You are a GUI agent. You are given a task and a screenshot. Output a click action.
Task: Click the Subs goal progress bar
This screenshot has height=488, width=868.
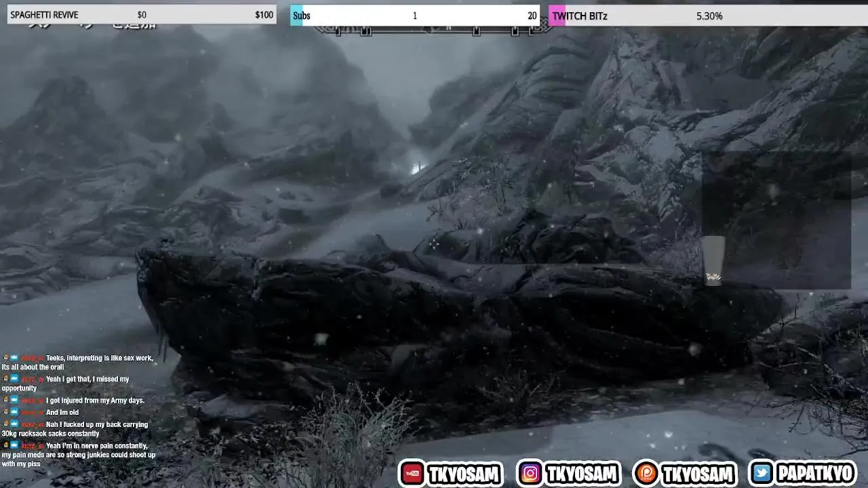(x=415, y=16)
